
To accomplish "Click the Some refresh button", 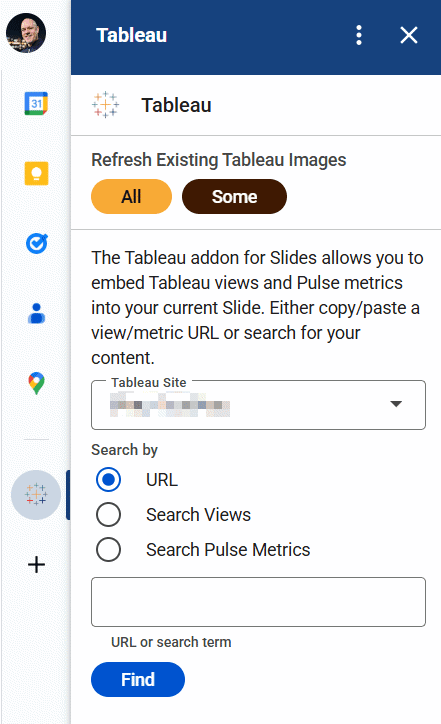I will point(235,197).
